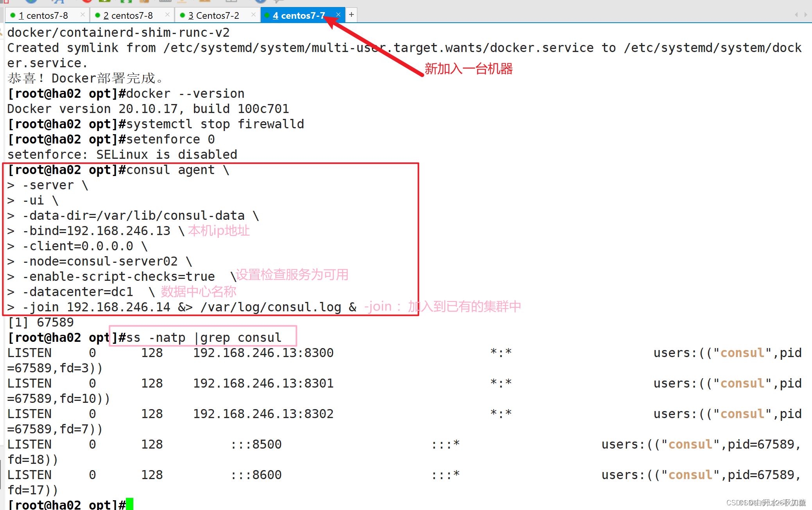The image size is (812, 510).
Task: Select the active '4 centos7-7' tab
Action: click(x=299, y=15)
